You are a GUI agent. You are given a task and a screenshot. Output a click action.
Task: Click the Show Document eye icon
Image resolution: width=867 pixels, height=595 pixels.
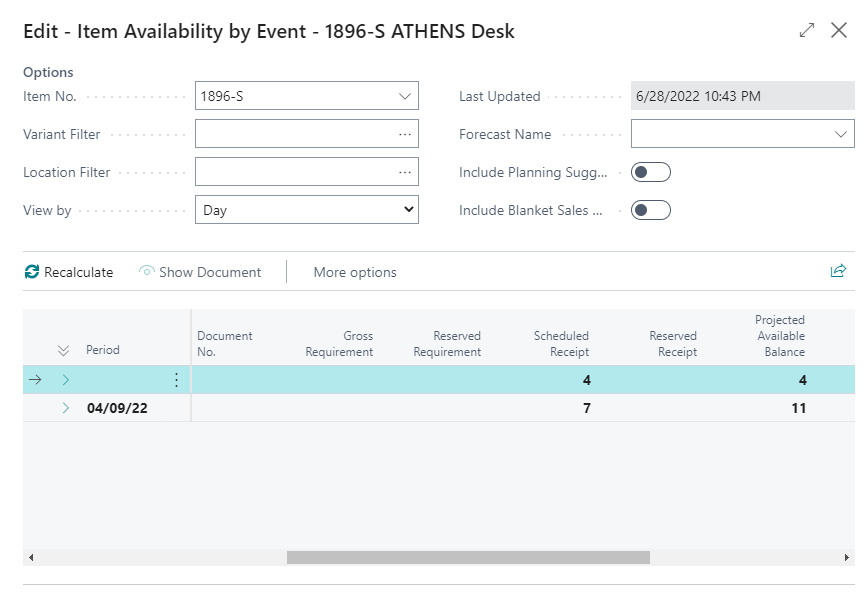tap(147, 271)
